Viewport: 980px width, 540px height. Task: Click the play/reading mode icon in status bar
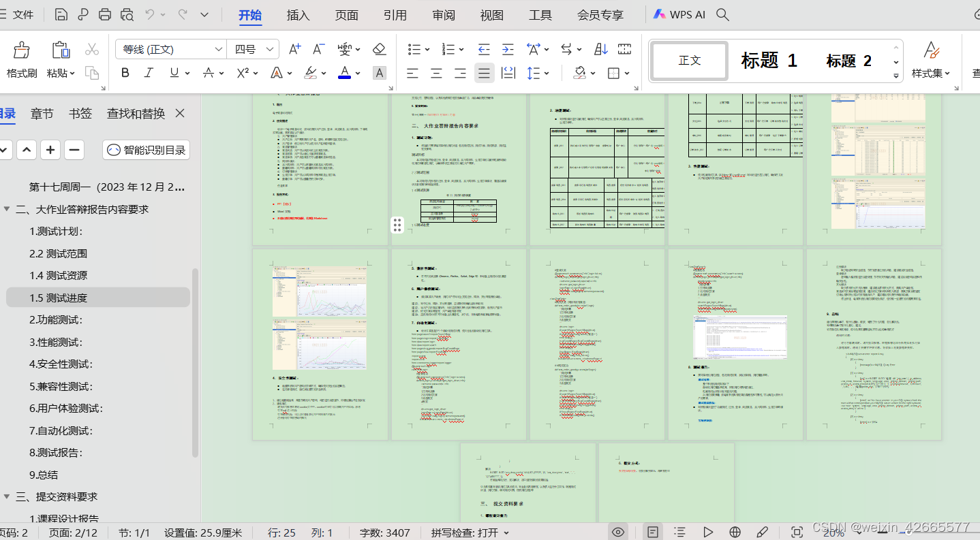click(708, 532)
